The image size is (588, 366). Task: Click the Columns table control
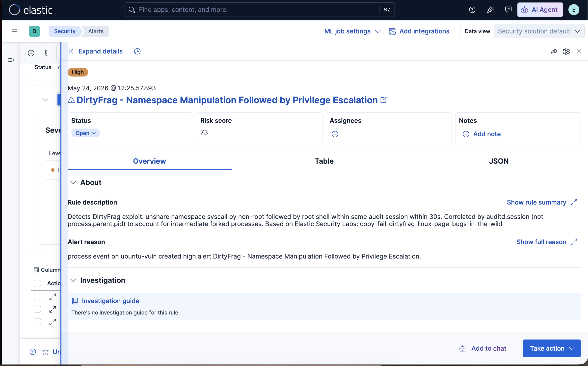pyautogui.click(x=47, y=270)
